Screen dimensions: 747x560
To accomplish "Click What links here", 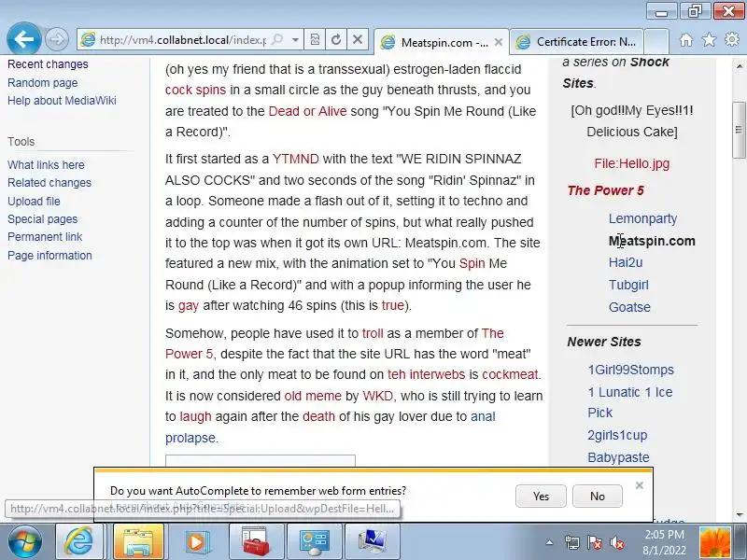I will 46,165.
